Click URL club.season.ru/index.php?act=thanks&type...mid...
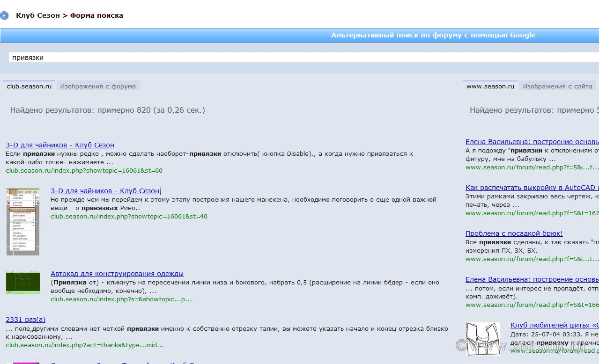599x364 pixels. click(85, 345)
